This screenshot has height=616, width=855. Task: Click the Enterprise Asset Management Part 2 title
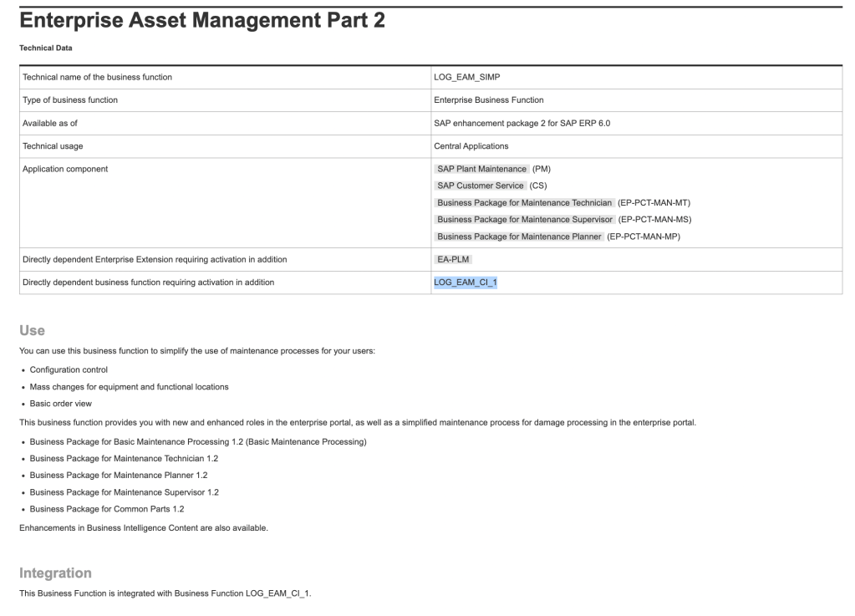pos(201,22)
